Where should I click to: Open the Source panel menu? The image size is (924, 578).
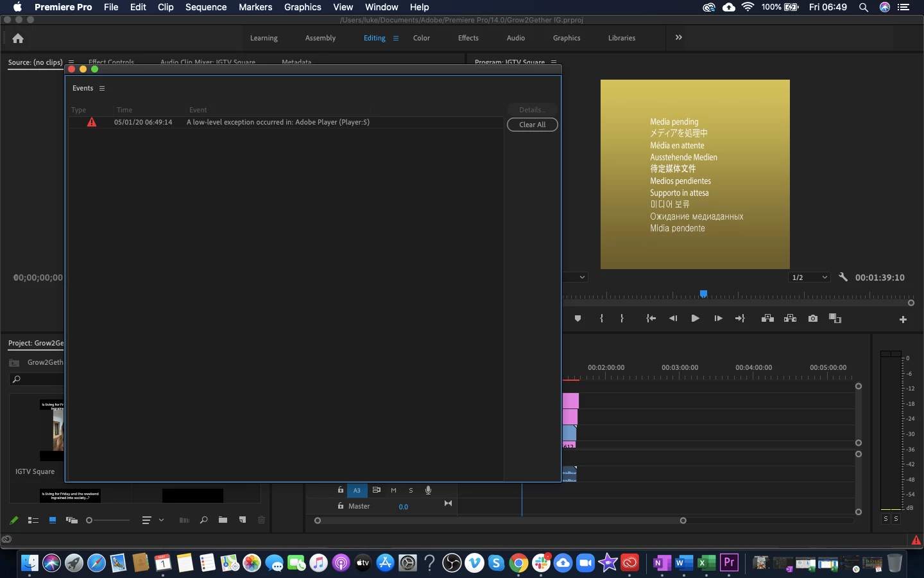[x=71, y=62]
